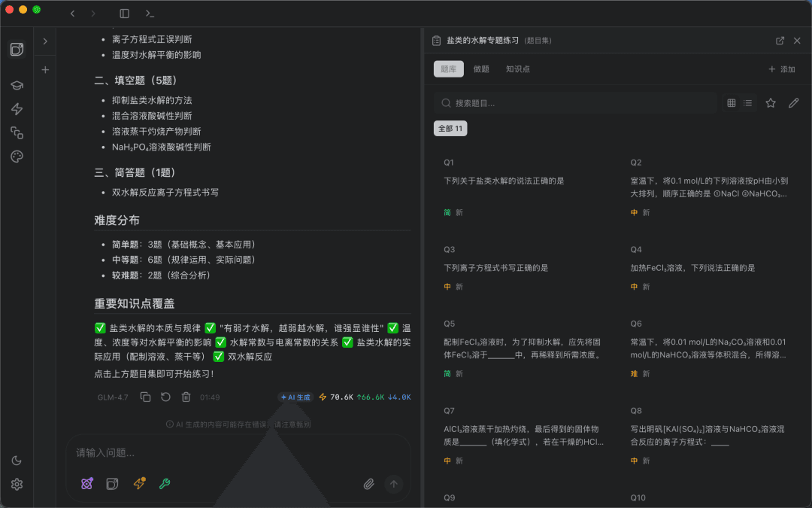Select the 全部 11 filter chip
The image size is (812, 508).
[x=450, y=129]
